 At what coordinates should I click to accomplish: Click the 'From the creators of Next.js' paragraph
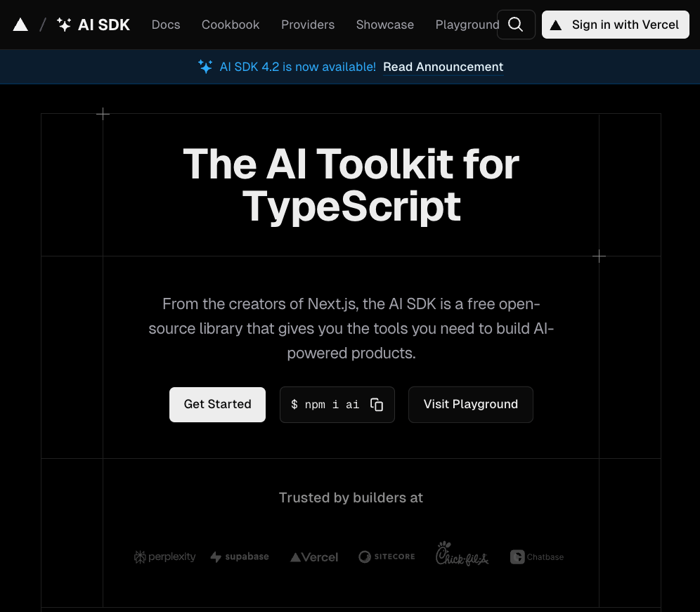[351, 329]
